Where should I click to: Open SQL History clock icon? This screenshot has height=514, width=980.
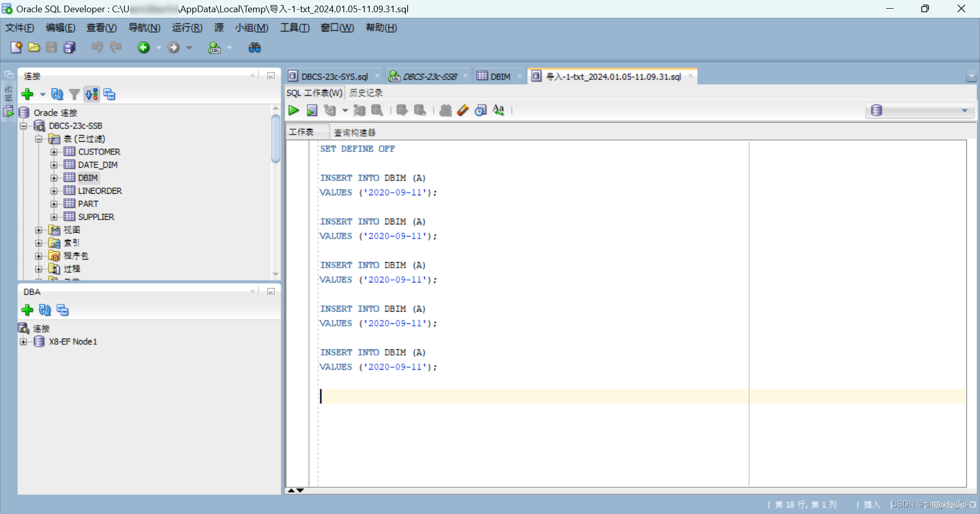[x=481, y=110]
